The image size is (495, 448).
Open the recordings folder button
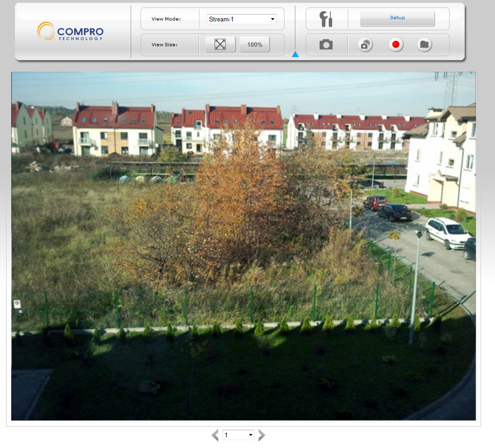point(424,44)
